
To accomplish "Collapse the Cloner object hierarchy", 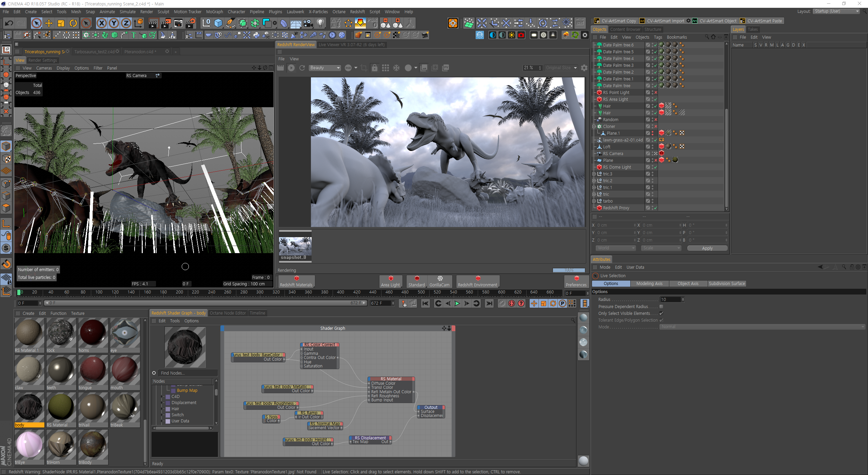I will point(594,126).
